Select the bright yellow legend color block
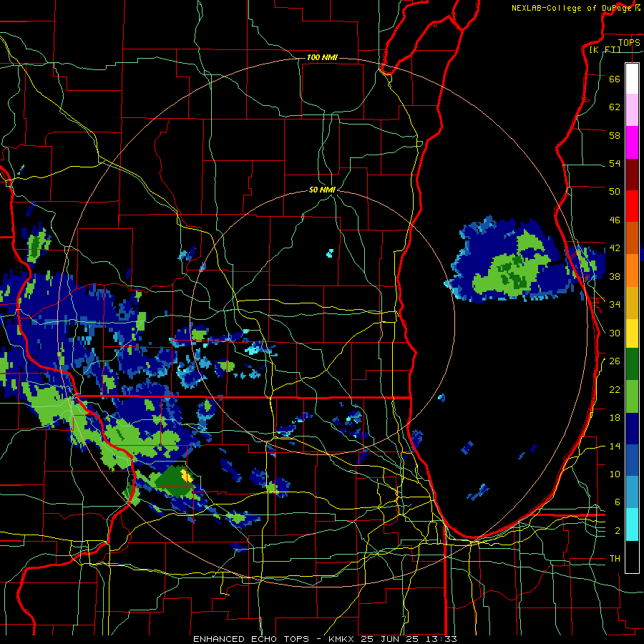 tap(632, 333)
